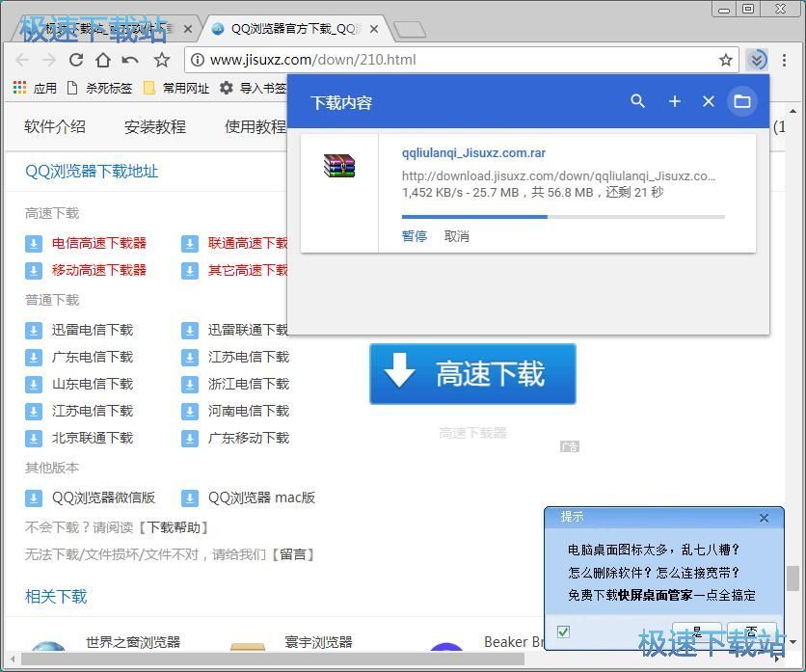Click download icon beside 电信高速下载器
The width and height of the screenshot is (806, 672).
(x=34, y=243)
